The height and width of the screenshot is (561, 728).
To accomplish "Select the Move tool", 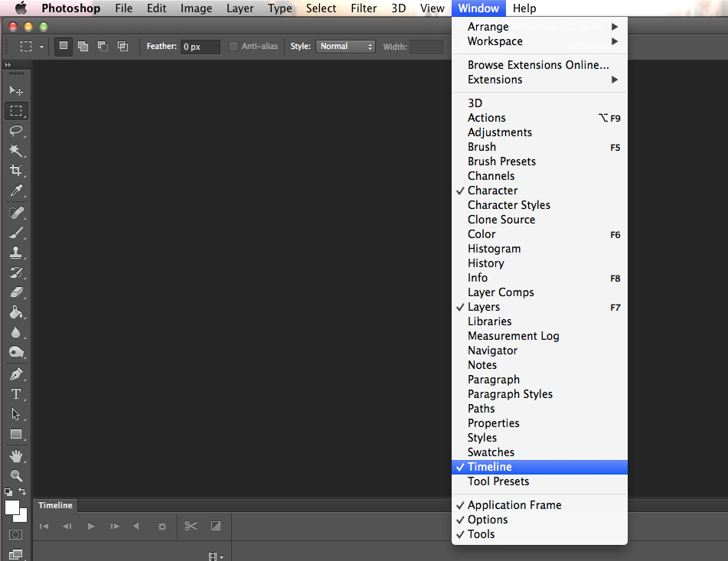I will pyautogui.click(x=16, y=90).
